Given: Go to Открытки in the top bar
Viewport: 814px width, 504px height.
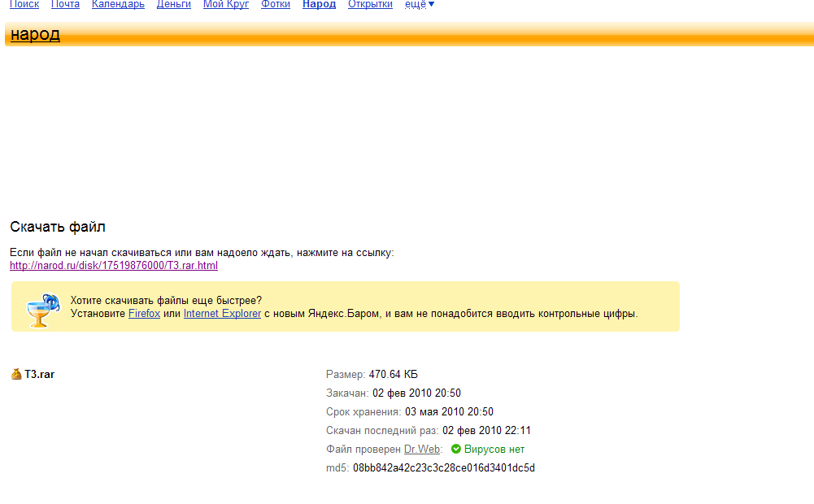Looking at the screenshot, I should 370,4.
